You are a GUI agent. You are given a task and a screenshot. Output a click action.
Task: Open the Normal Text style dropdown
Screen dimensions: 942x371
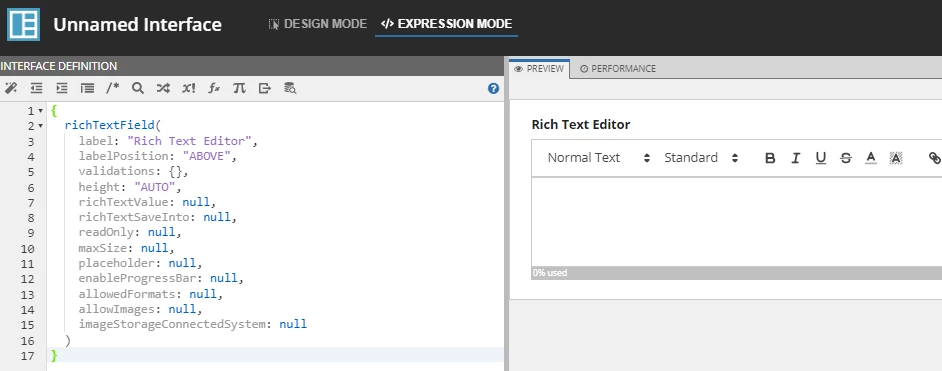[x=598, y=158]
